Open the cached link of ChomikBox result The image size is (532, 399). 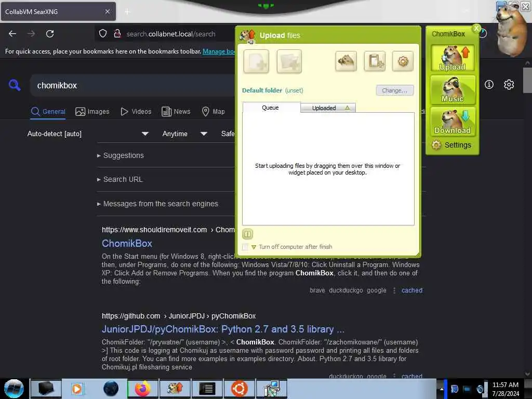pos(412,290)
